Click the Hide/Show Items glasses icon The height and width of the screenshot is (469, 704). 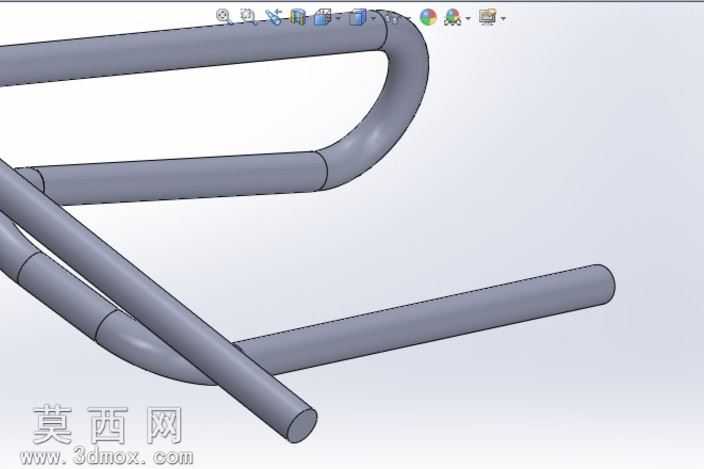[x=392, y=18]
